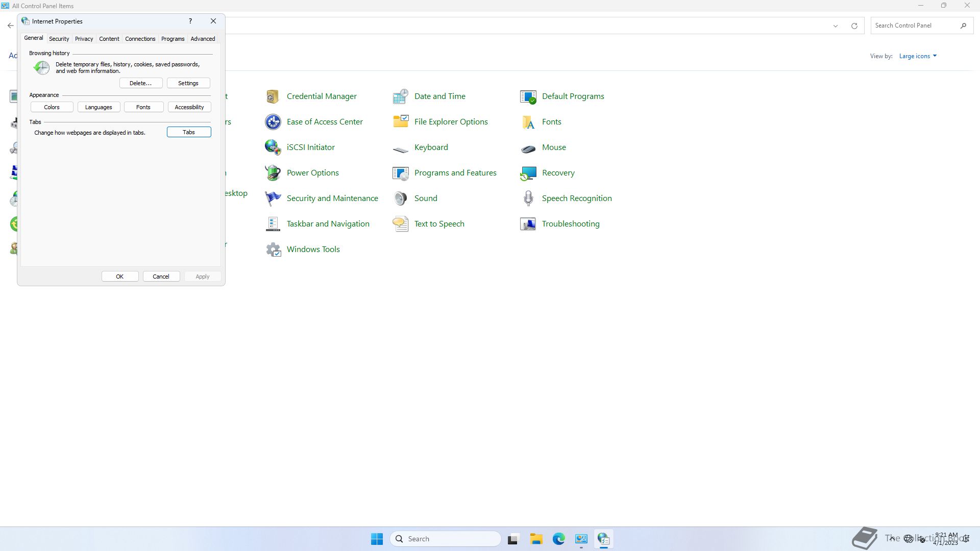Click the Sound speaker icon
Screen dimensions: 980x551
coord(400,198)
